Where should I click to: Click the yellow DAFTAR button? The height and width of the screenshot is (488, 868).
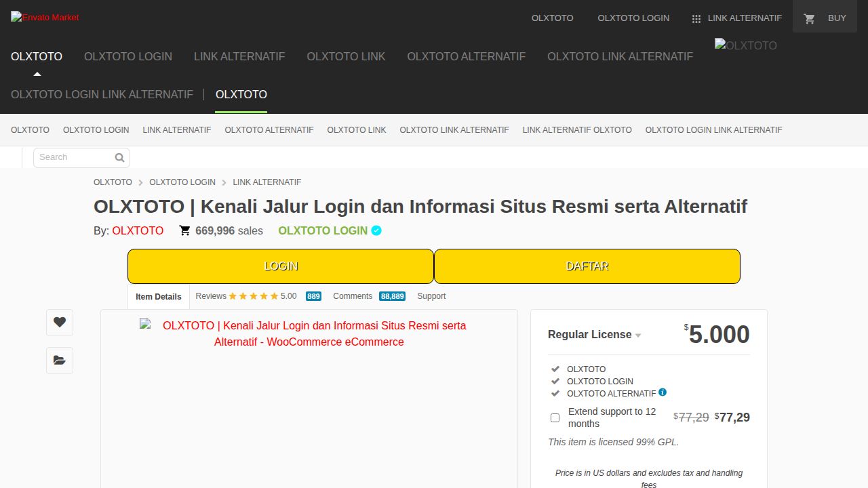(587, 266)
